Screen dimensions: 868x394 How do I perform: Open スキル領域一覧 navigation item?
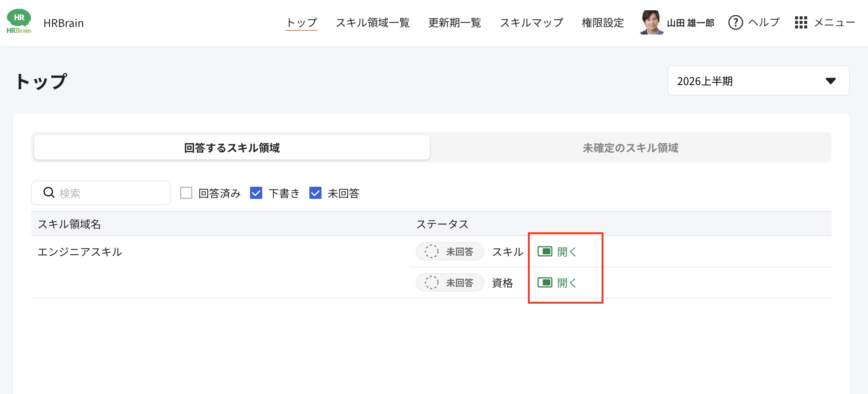point(372,23)
